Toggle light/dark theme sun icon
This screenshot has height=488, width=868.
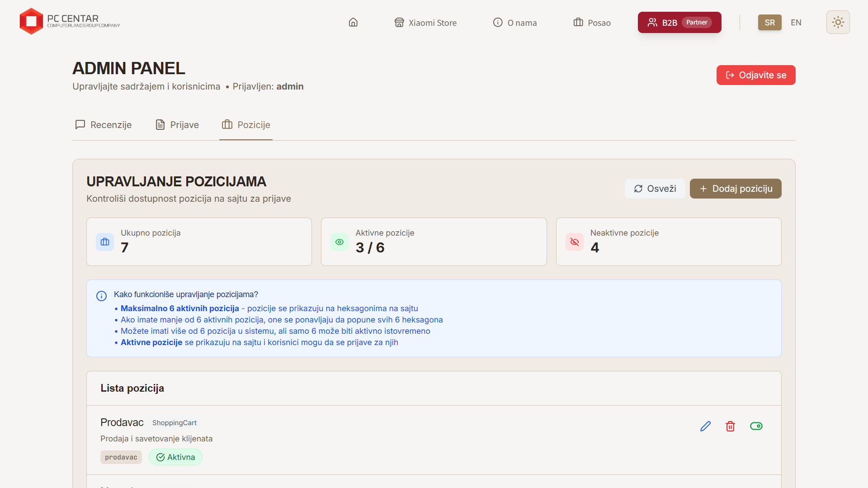point(838,22)
